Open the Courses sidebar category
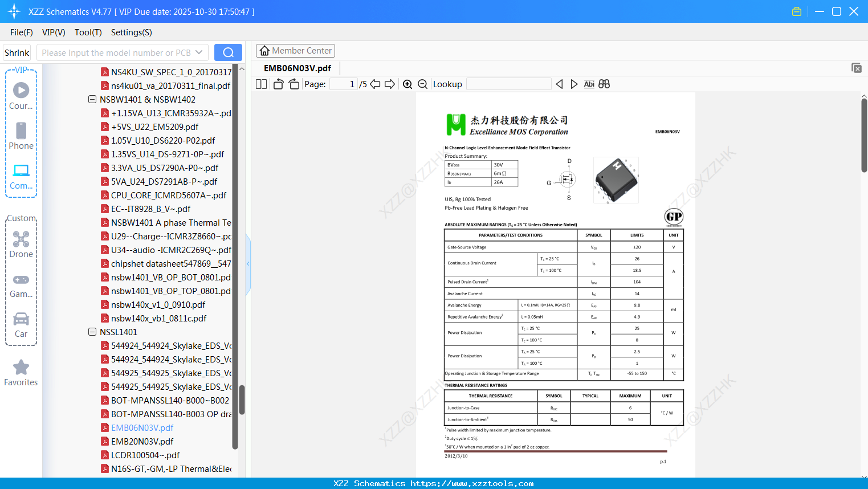868x489 pixels. coord(21,96)
